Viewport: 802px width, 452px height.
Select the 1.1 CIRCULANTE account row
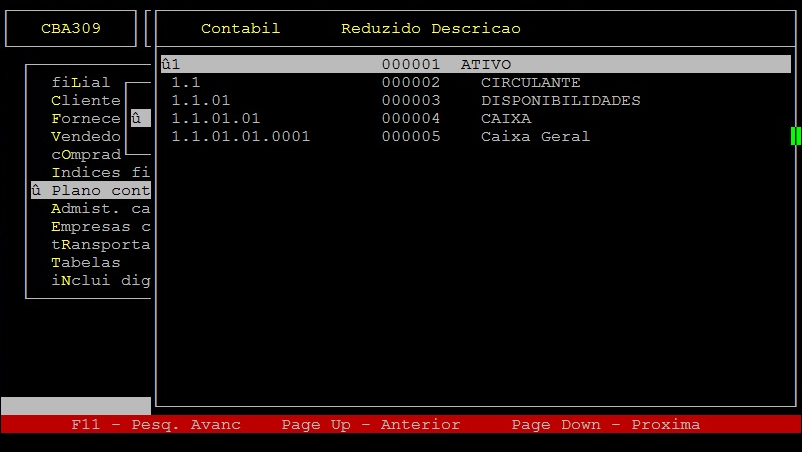[475, 82]
